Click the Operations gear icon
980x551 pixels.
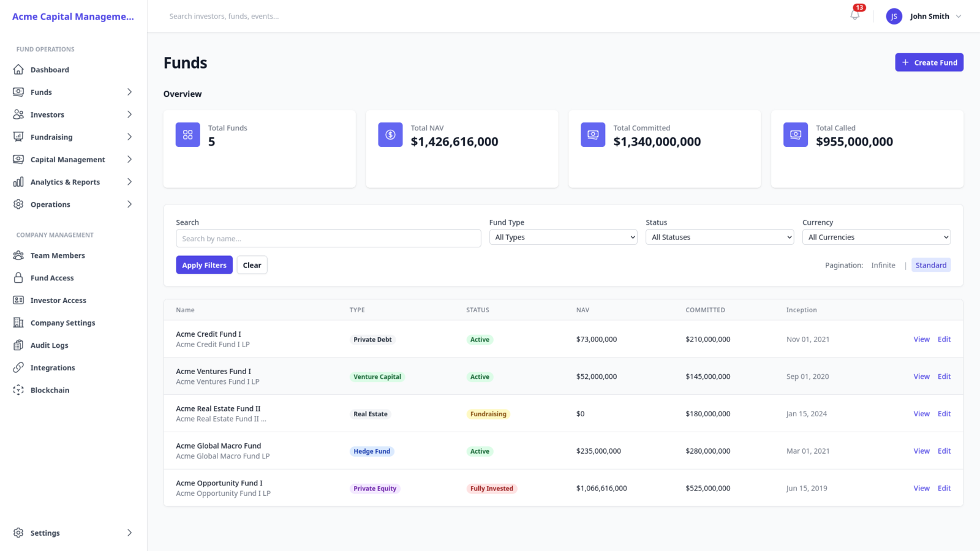18,204
